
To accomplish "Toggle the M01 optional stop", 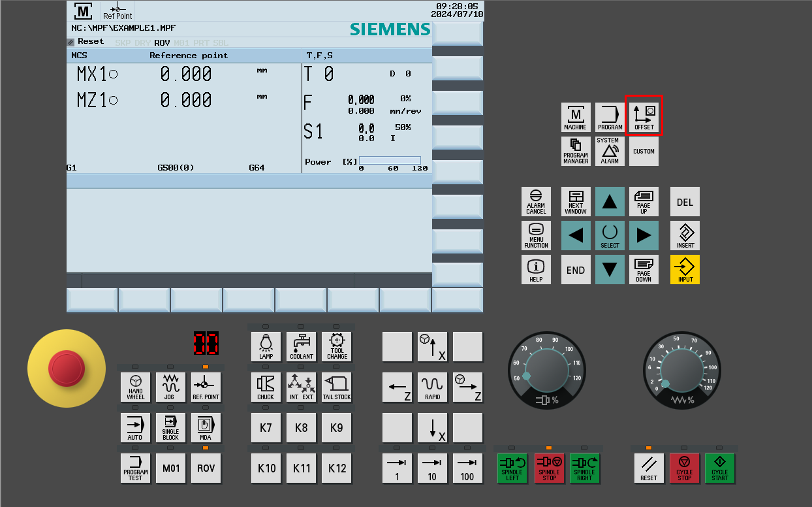I will [170, 468].
